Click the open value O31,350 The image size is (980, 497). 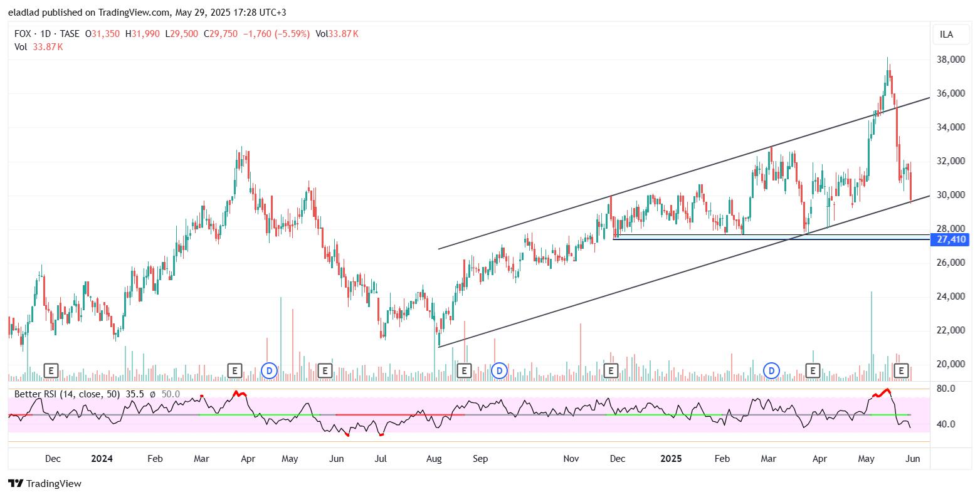tap(103, 34)
